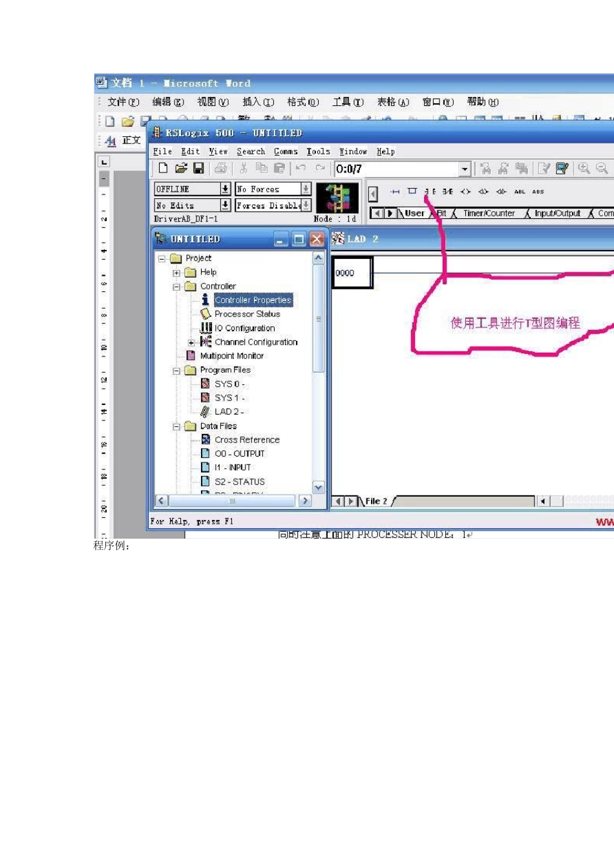Select IO Configuration in project tree
Screen dimensions: 614x868
click(244, 328)
